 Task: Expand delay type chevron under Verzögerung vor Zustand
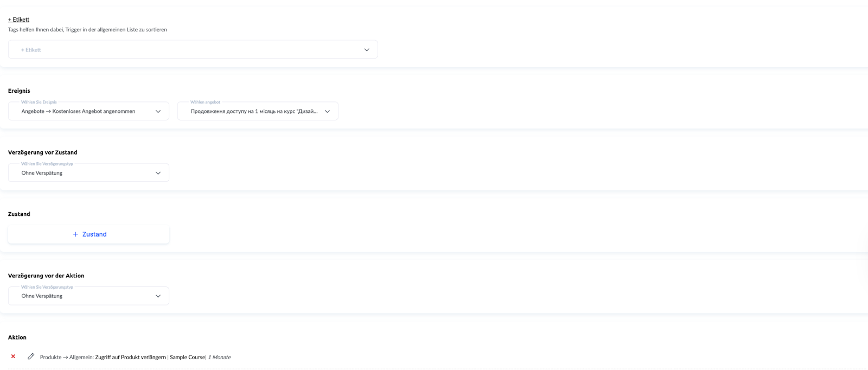tap(158, 173)
